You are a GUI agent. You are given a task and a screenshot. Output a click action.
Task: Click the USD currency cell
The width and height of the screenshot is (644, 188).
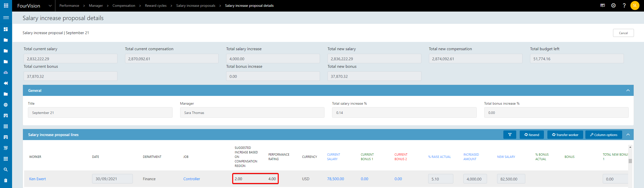pyautogui.click(x=306, y=179)
